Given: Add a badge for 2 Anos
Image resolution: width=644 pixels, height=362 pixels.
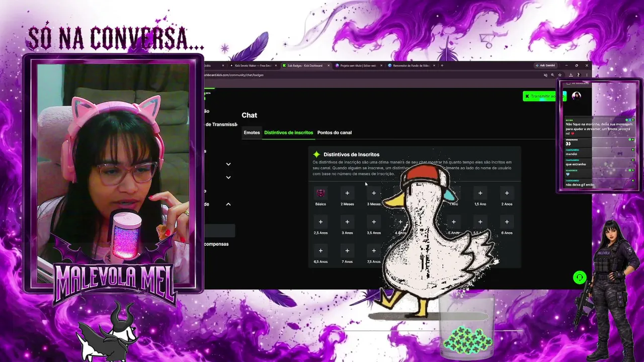Looking at the screenshot, I should (x=507, y=193).
